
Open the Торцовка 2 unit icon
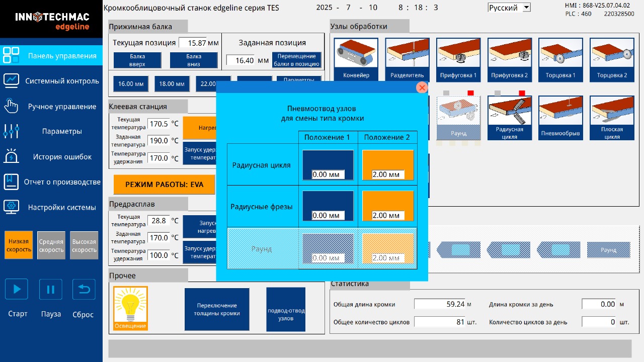coord(612,59)
